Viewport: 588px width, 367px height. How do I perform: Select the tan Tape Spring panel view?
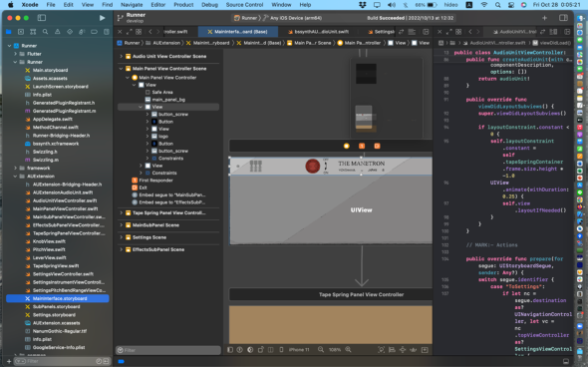[x=331, y=324]
